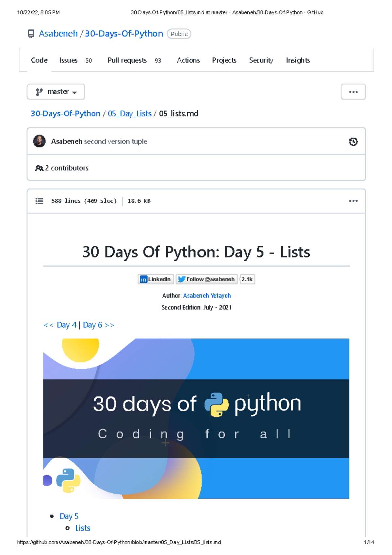Expand the master branch dropdown
This screenshot has height=555, width=392.
pyautogui.click(x=56, y=92)
